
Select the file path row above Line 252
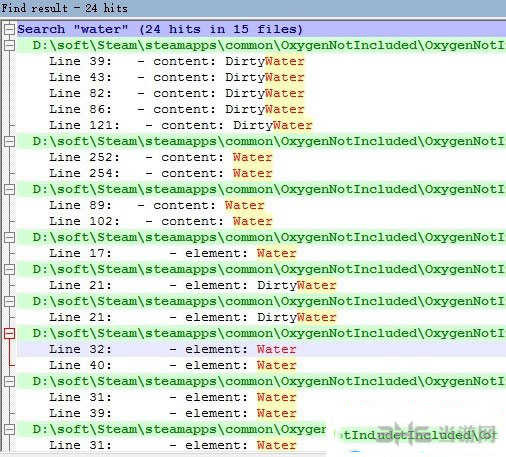tap(261, 141)
